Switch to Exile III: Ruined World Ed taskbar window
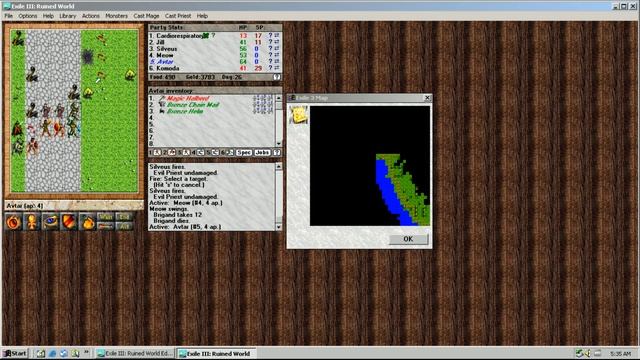This screenshot has width=640, height=360. pos(135,353)
